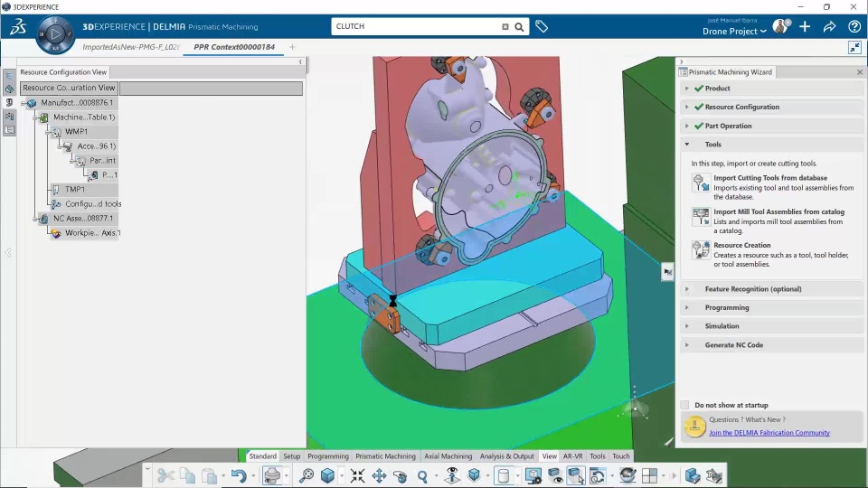Click the Fit All In icon
Viewport: 868px width, 488px height.
(x=357, y=476)
